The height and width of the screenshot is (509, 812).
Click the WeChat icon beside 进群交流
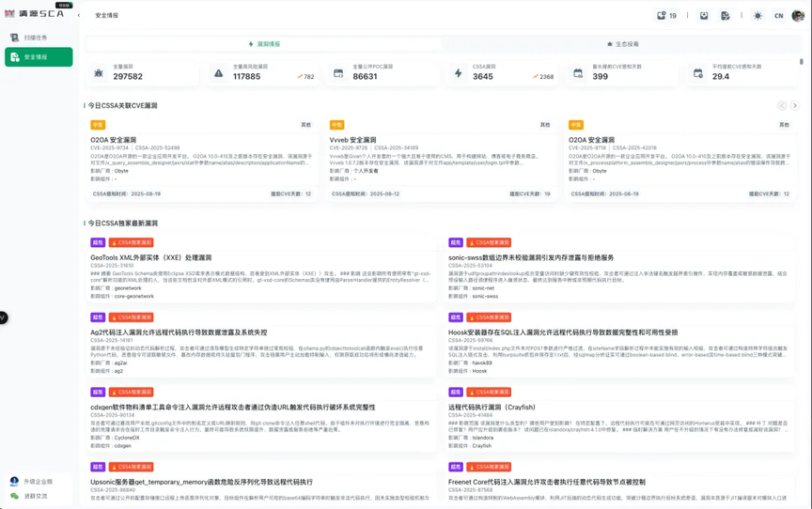coord(14,496)
